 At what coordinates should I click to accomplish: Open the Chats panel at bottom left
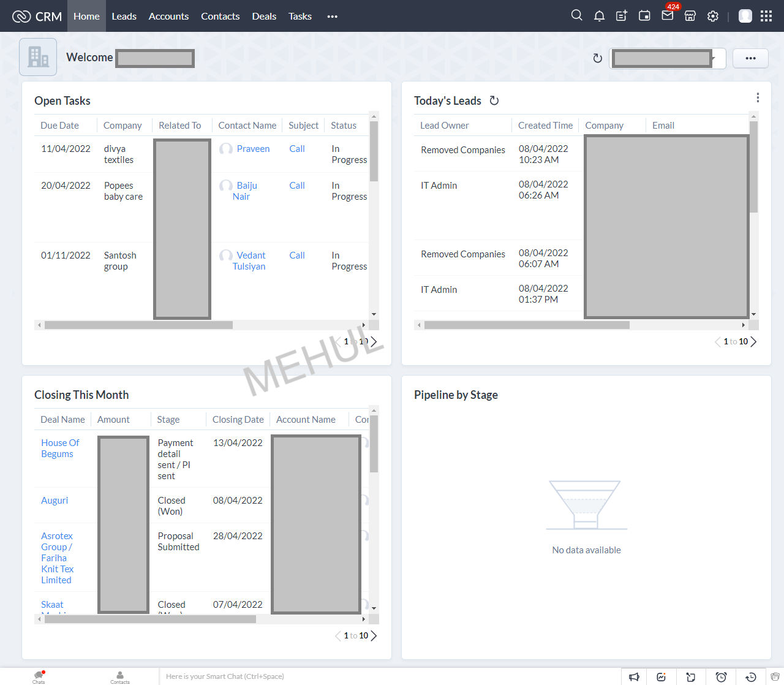tap(38, 676)
